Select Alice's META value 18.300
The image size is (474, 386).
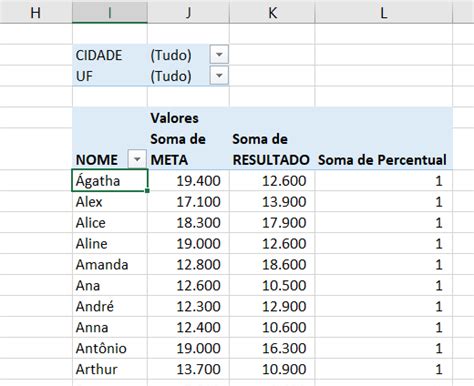[188, 222]
